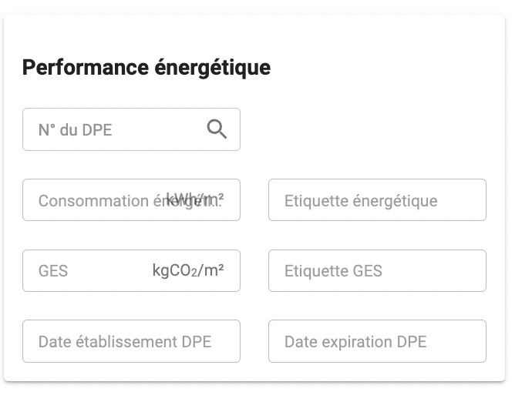Click the magnifier search icon in DPE field
This screenshot has height=402, width=532.
click(x=217, y=129)
